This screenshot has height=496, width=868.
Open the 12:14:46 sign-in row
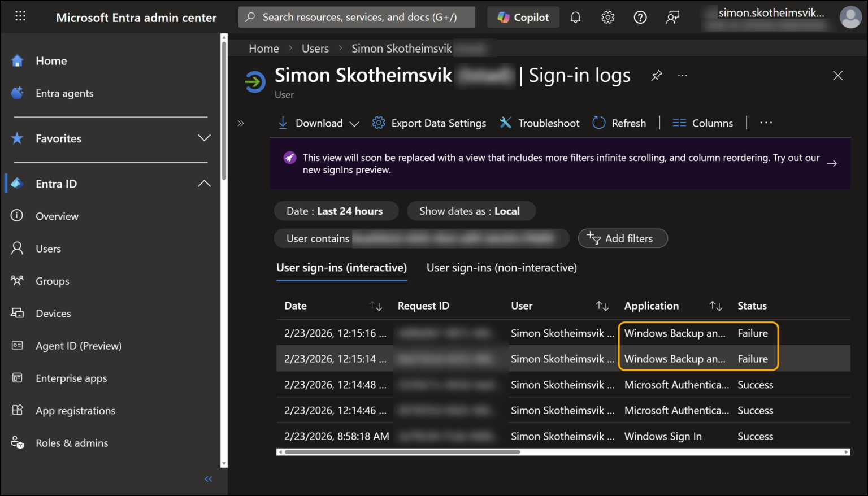click(x=563, y=410)
